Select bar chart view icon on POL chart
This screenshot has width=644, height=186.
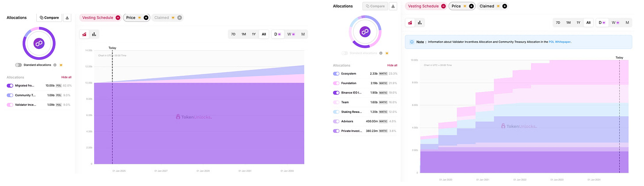pos(94,34)
